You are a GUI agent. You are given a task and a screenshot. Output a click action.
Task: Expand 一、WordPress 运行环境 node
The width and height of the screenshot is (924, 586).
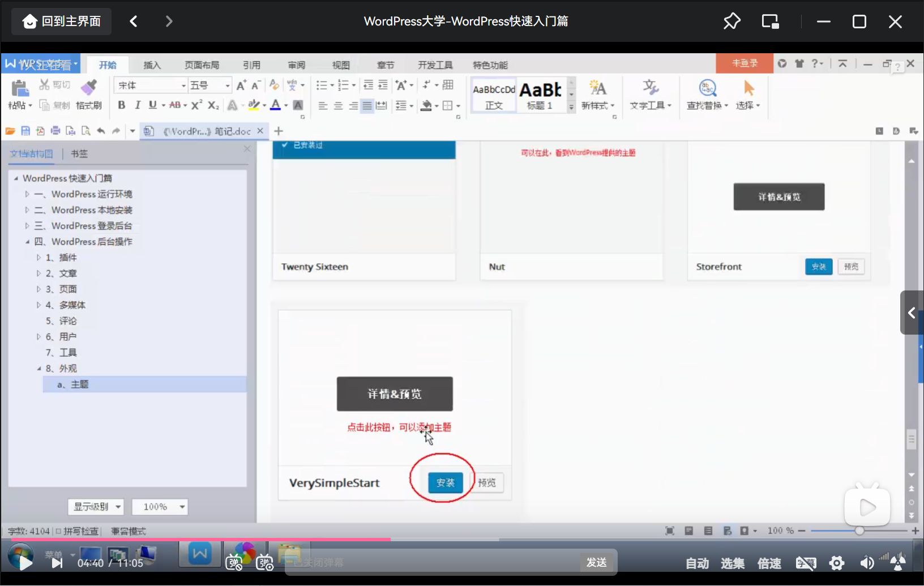pos(27,194)
